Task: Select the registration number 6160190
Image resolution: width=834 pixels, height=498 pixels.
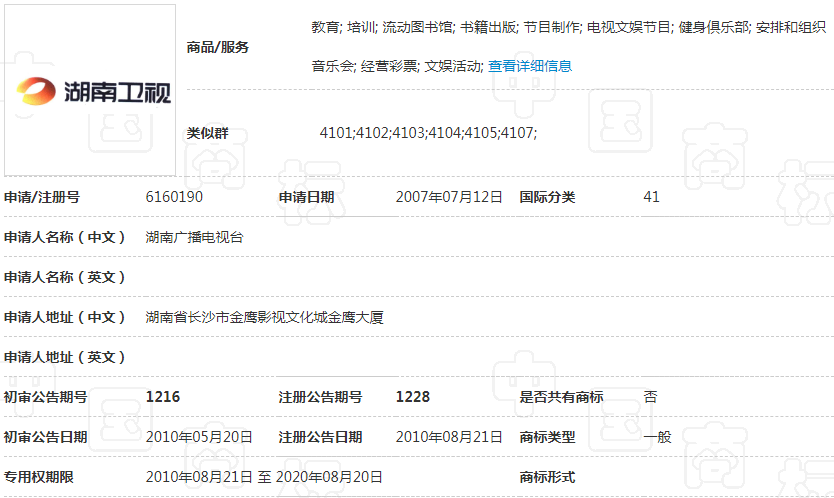Action: point(174,197)
